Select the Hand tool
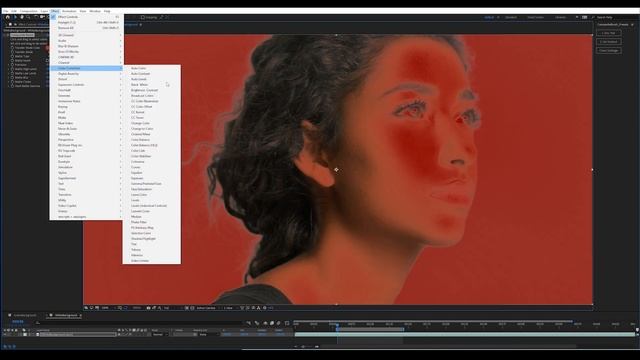This screenshot has height=360, width=640. pos(22,17)
